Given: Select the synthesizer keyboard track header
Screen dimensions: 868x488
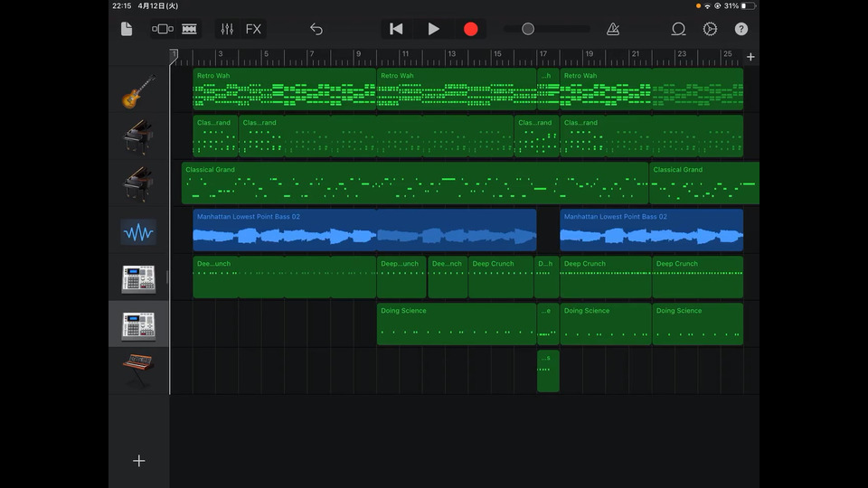Looking at the screenshot, I should coord(138,371).
